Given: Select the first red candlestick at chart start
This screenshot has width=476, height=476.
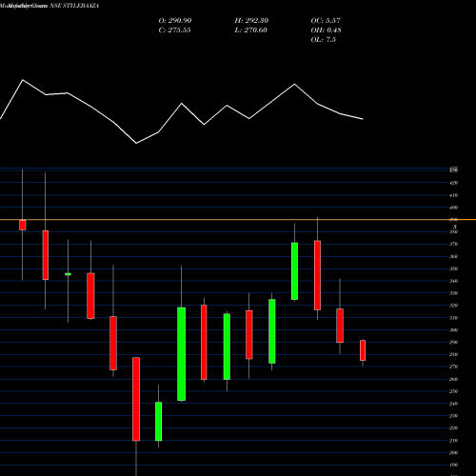Looking at the screenshot, I should (23, 225).
